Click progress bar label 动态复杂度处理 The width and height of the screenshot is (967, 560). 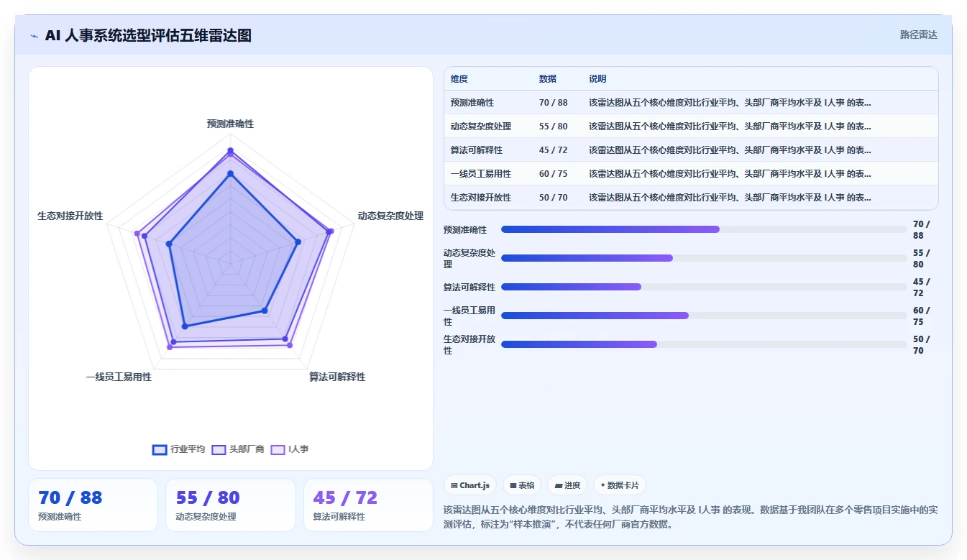(469, 259)
